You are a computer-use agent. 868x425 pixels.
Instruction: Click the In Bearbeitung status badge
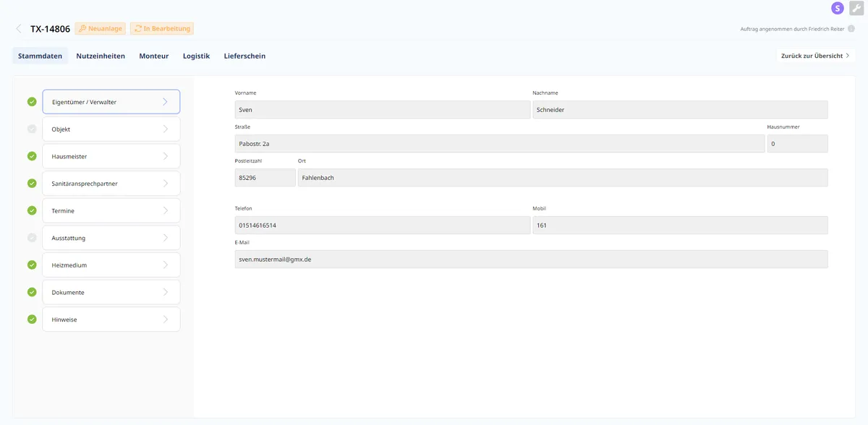[x=162, y=29]
